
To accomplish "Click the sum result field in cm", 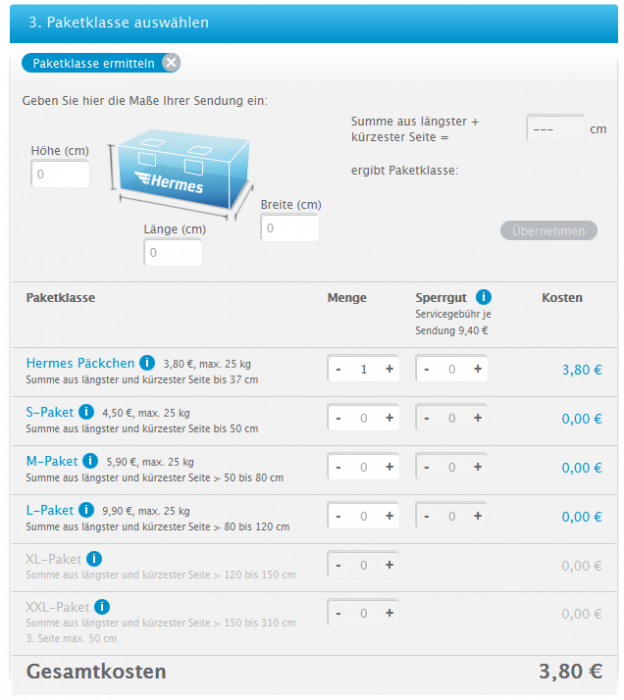I will pyautogui.click(x=556, y=129).
